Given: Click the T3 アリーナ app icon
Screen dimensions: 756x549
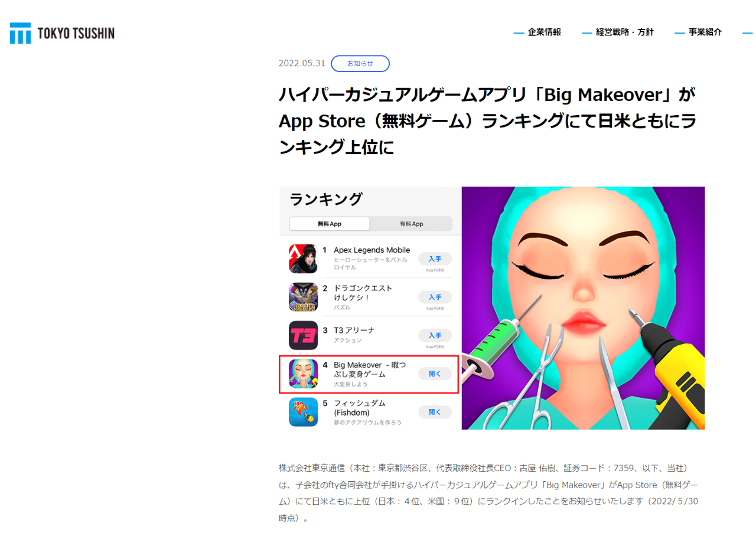Looking at the screenshot, I should click(x=304, y=335).
